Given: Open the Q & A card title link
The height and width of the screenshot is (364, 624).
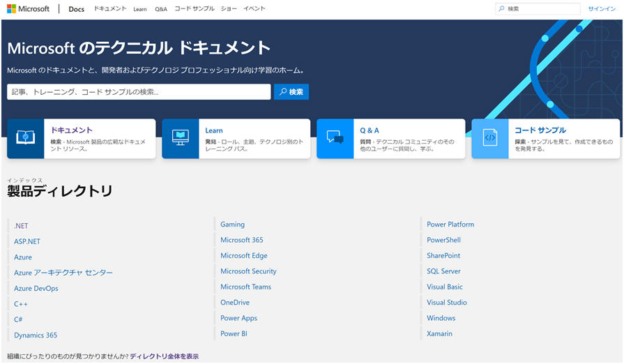Looking at the screenshot, I should [x=370, y=130].
